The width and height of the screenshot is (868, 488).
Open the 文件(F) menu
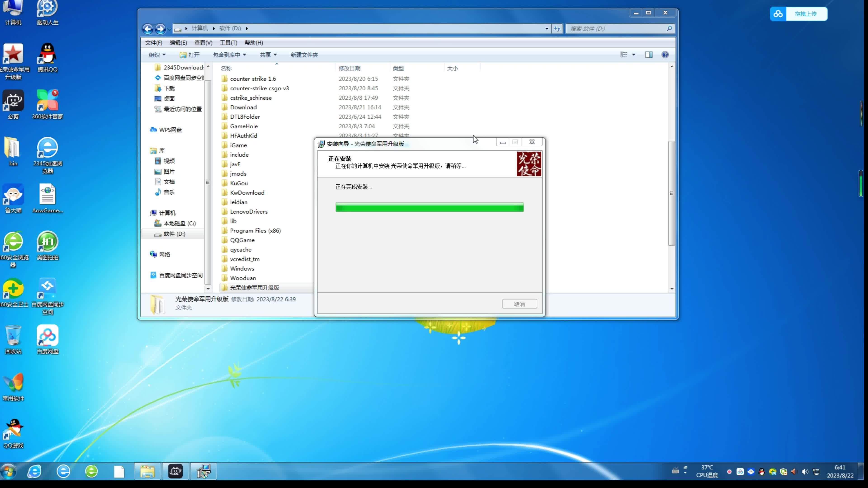tap(154, 43)
